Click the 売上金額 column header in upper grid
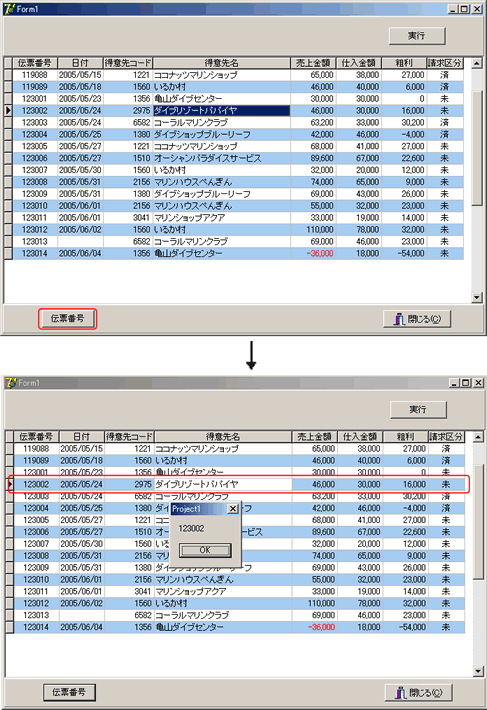Image resolution: width=487 pixels, height=710 pixels. (x=313, y=63)
